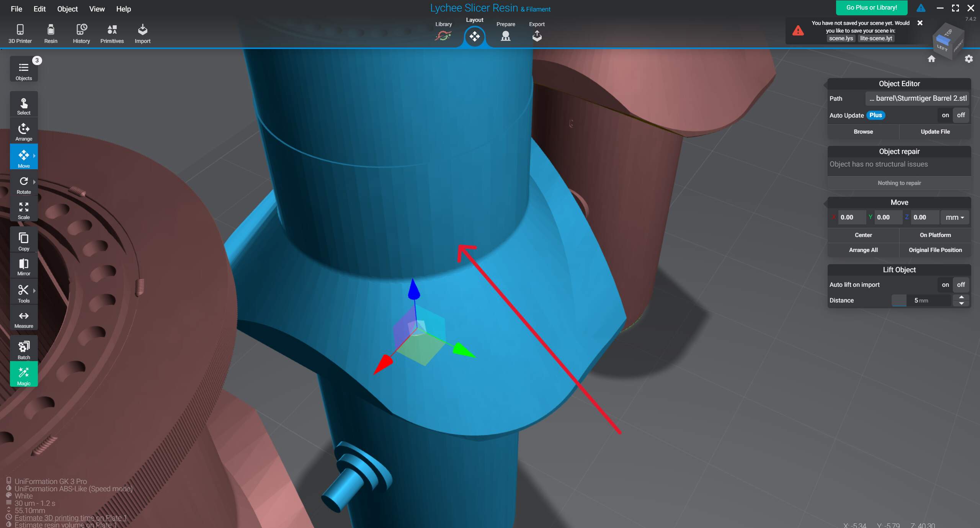980x528 pixels.
Task: Open the Measure tool
Action: coord(23,319)
